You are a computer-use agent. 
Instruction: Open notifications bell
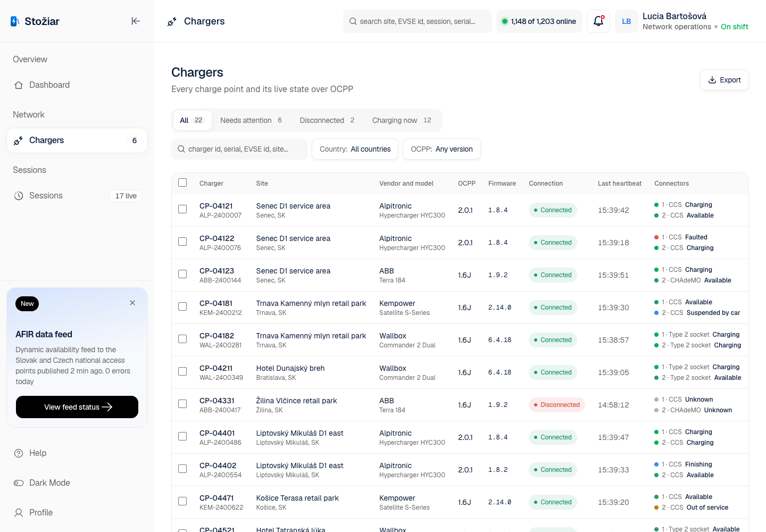pos(598,21)
